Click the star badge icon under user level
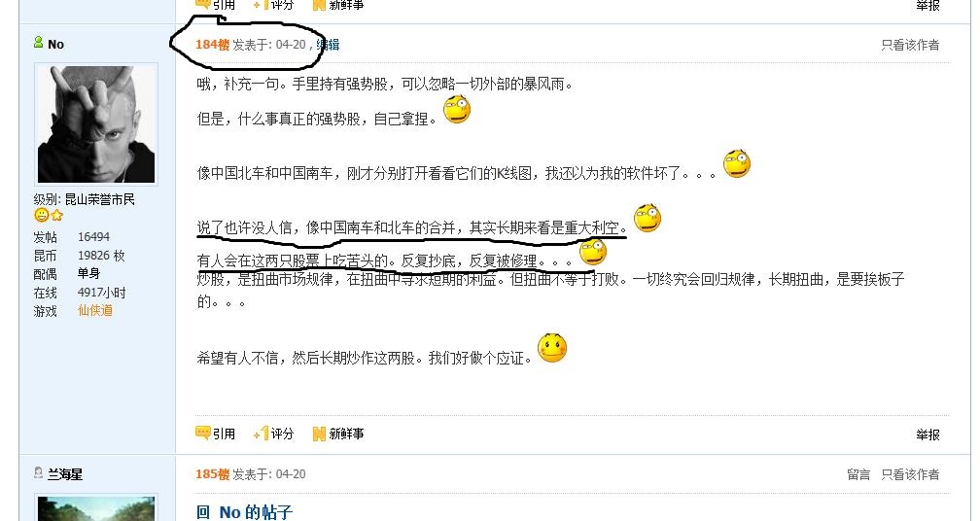The width and height of the screenshot is (980, 521). tap(56, 216)
